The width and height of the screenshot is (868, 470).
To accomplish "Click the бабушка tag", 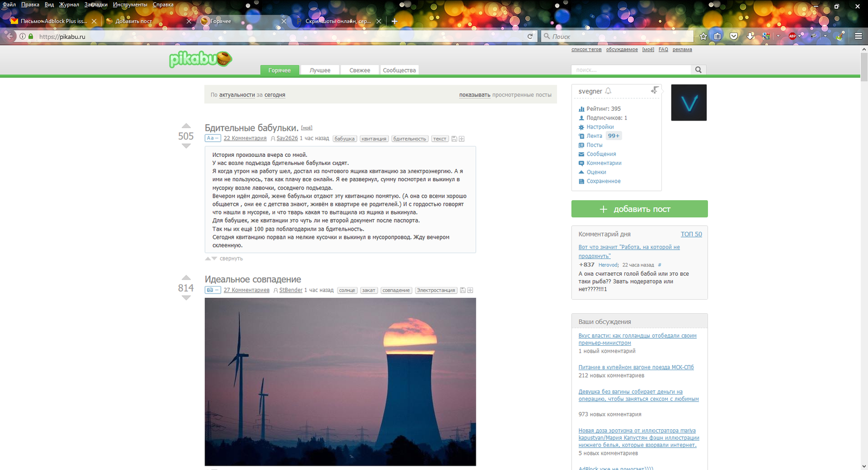I will tap(344, 139).
